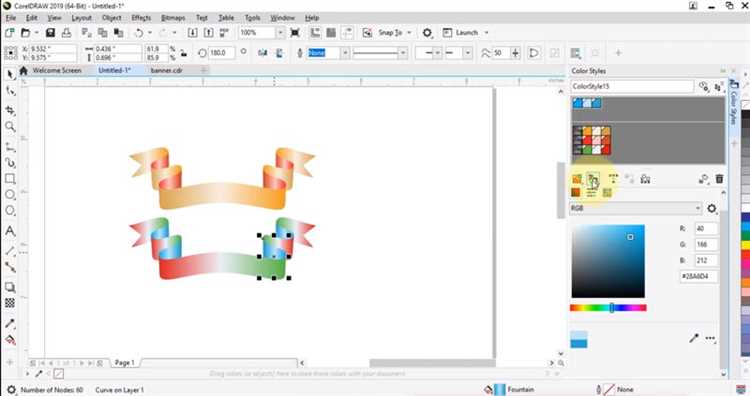Click the rotation angle 180.0 field
This screenshot has height=396, width=750.
click(221, 53)
